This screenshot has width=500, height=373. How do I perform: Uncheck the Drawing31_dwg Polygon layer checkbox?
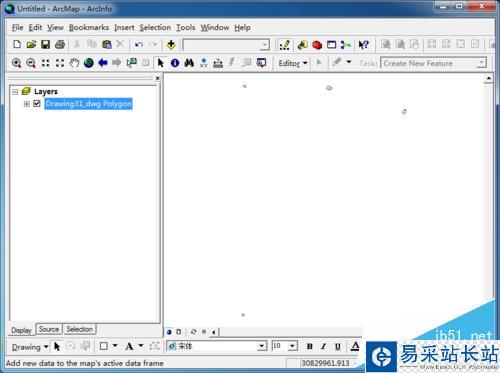pyautogui.click(x=37, y=104)
